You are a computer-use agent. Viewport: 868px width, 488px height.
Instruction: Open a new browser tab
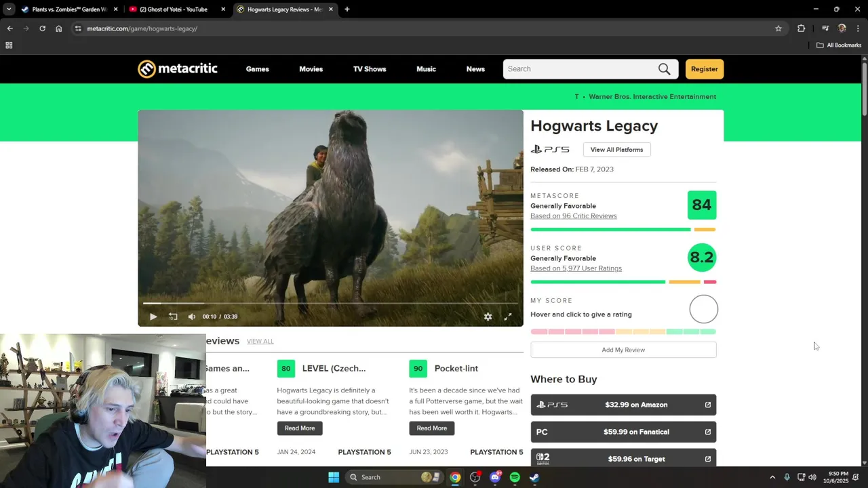tap(347, 9)
